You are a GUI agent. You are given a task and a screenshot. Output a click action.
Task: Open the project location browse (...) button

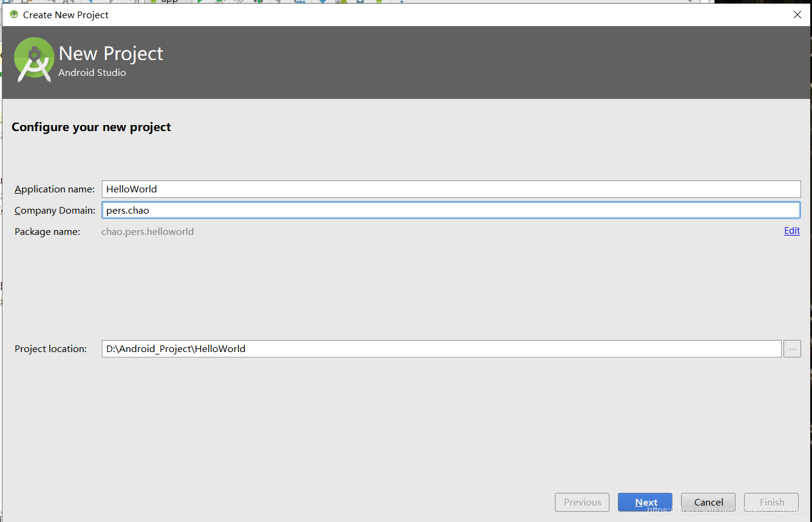(x=792, y=348)
